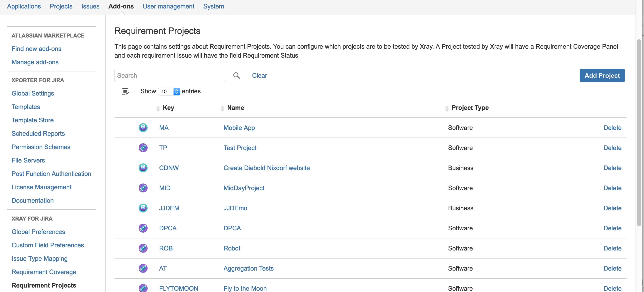Open Requirement Coverage sidebar link
This screenshot has width=644, height=292.
pos(44,272)
